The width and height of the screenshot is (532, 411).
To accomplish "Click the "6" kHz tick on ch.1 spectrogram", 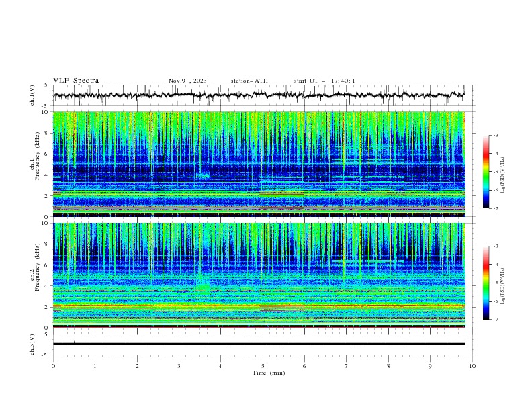I will pos(48,154).
